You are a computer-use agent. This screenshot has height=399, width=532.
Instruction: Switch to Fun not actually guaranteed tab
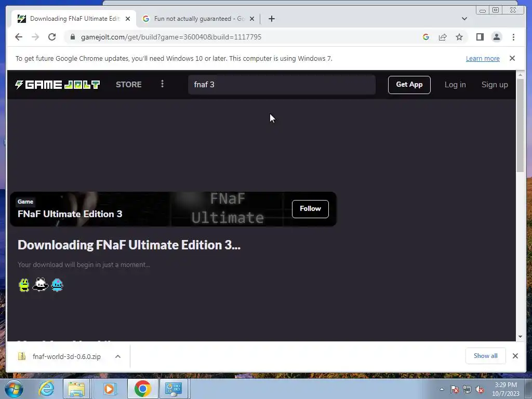tap(199, 19)
